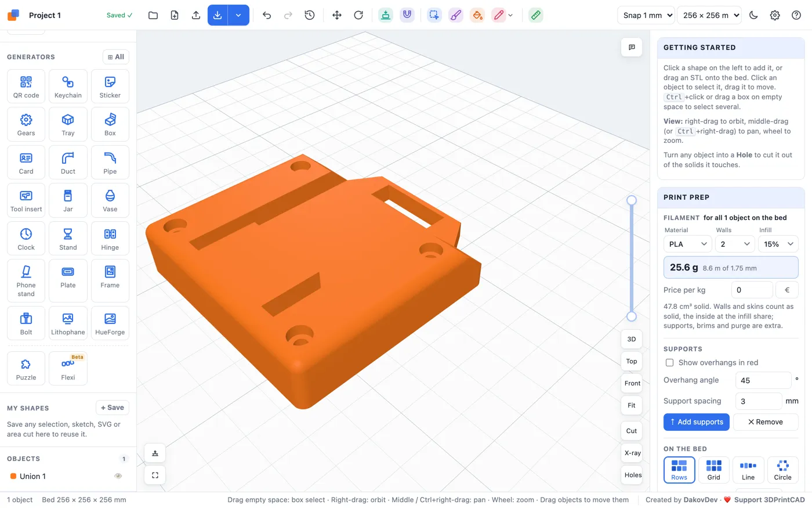
Task: Enable Show overhangs in red checkbox
Action: click(x=670, y=362)
